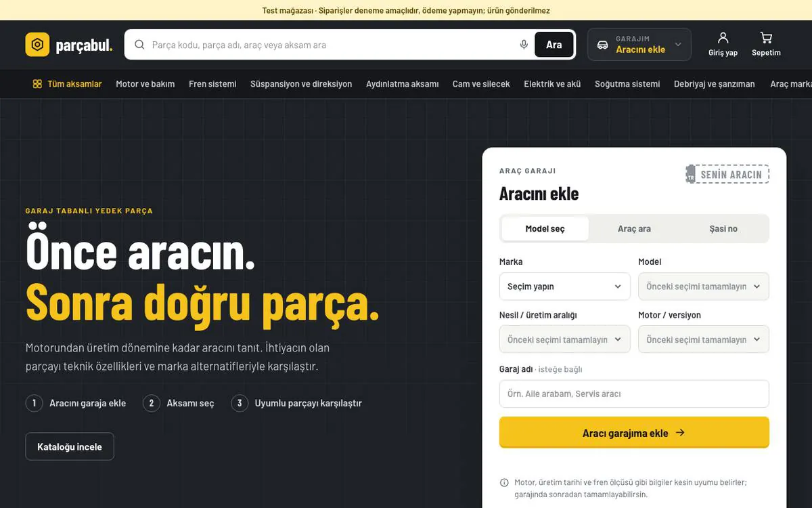Click the Kataloğu incele button
812x508 pixels.
click(70, 447)
